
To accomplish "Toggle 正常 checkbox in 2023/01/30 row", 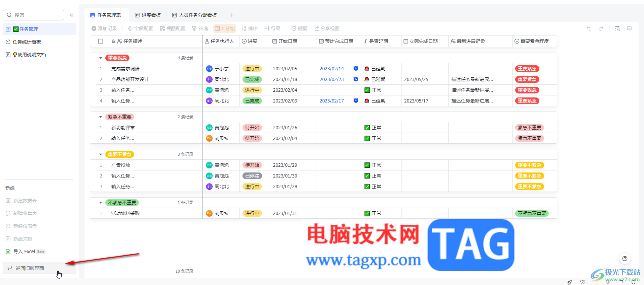I will [367, 176].
